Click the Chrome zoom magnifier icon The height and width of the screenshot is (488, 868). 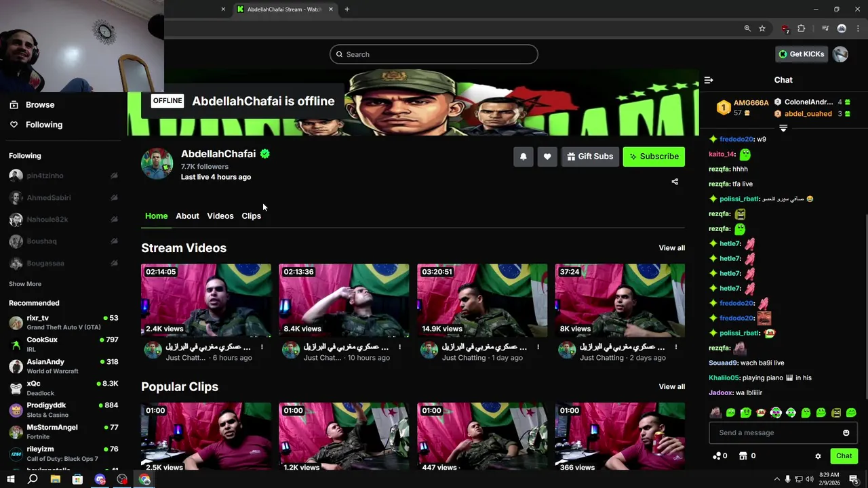pos(747,28)
